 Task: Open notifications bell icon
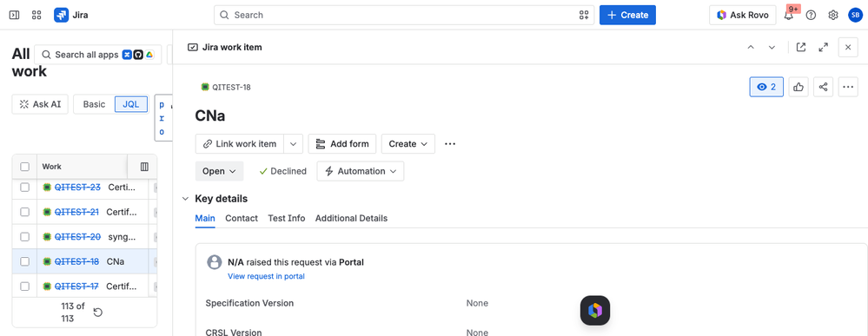[788, 15]
